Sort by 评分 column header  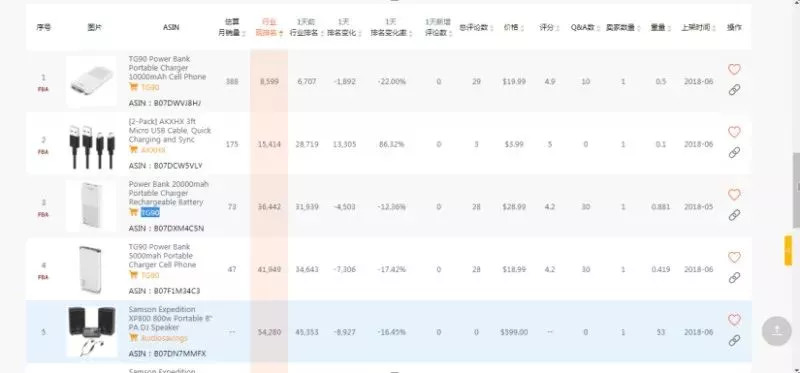click(549, 28)
